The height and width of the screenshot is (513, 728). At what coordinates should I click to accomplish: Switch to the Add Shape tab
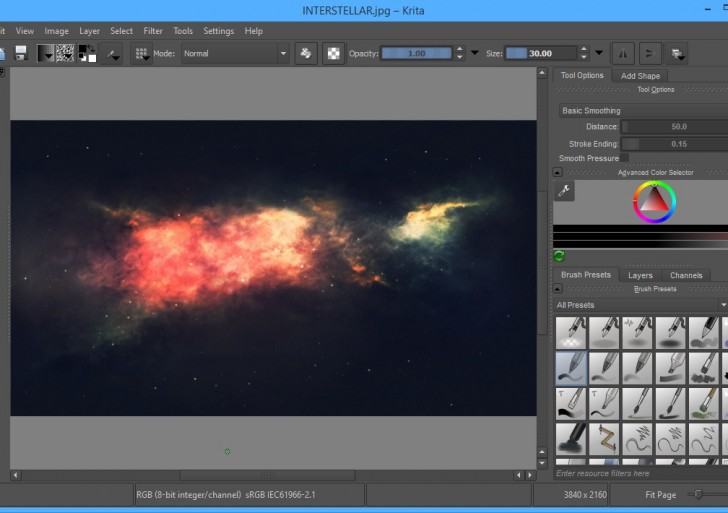coord(640,76)
